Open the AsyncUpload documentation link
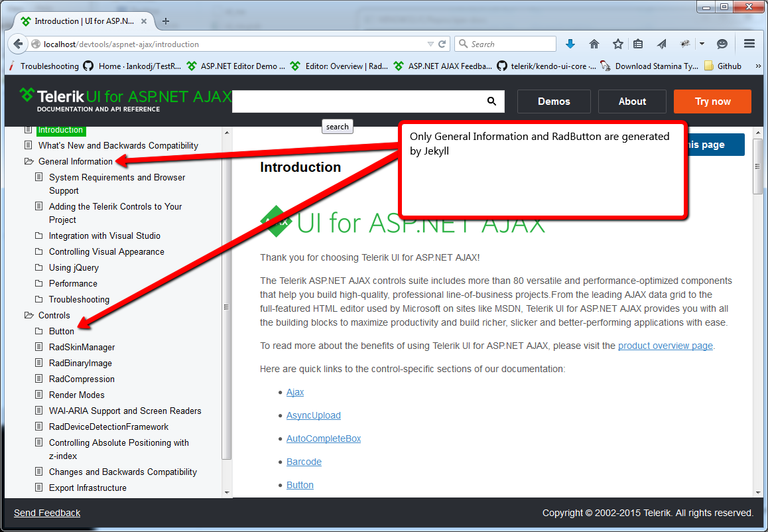Screen dimensions: 768x532 point(314,415)
